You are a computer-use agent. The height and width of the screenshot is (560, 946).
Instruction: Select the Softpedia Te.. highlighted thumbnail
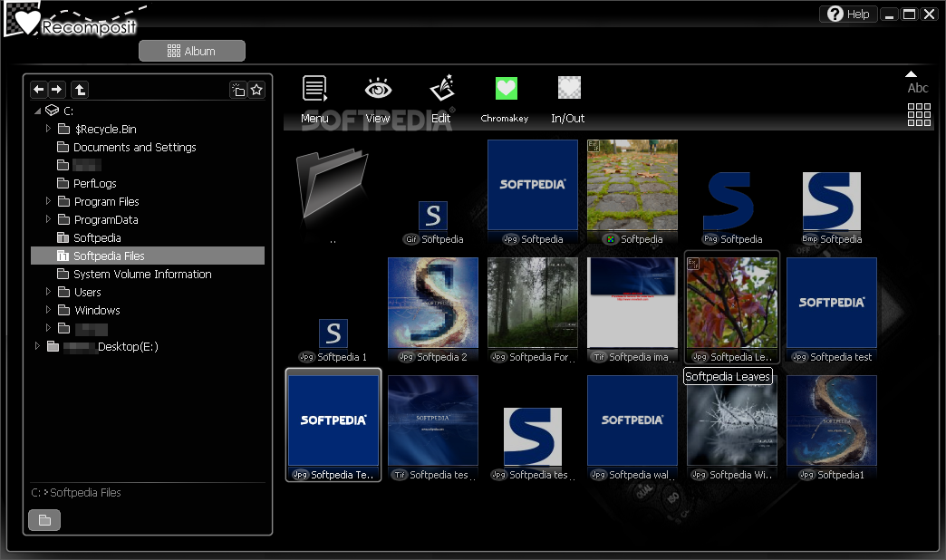333,425
